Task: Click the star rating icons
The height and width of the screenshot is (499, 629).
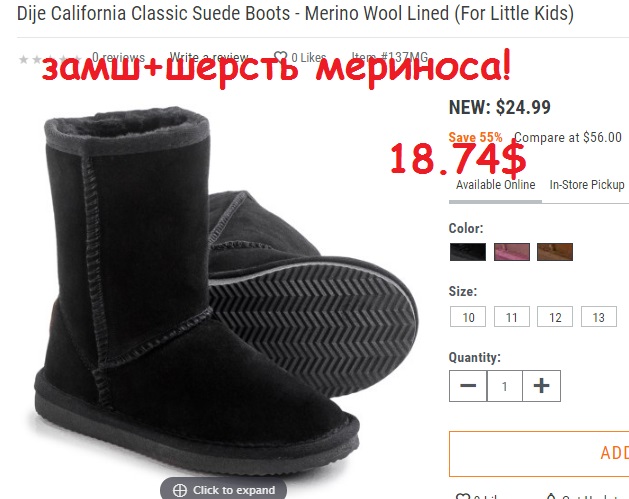Action: coord(50,59)
